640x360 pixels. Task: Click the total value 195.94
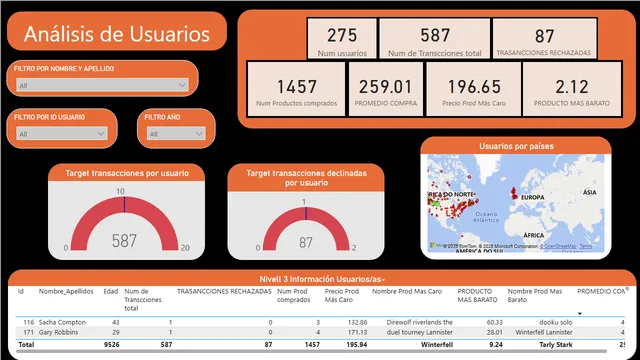point(357,344)
